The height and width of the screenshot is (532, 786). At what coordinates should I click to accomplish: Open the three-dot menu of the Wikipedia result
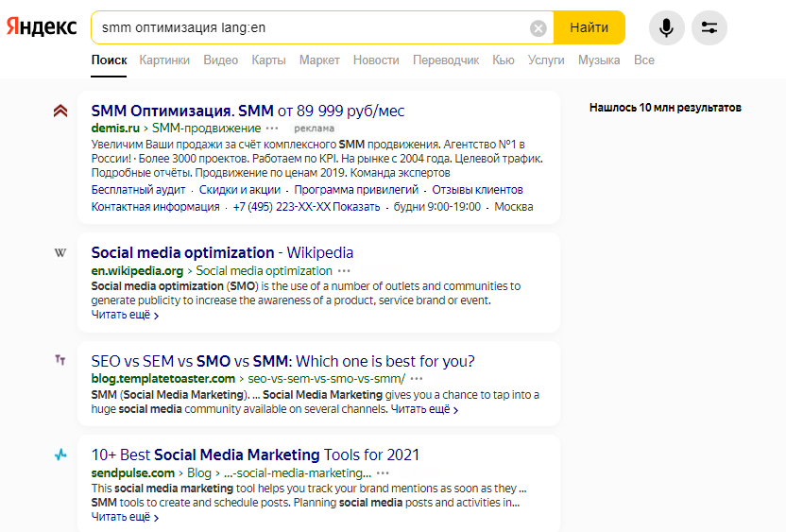[344, 271]
